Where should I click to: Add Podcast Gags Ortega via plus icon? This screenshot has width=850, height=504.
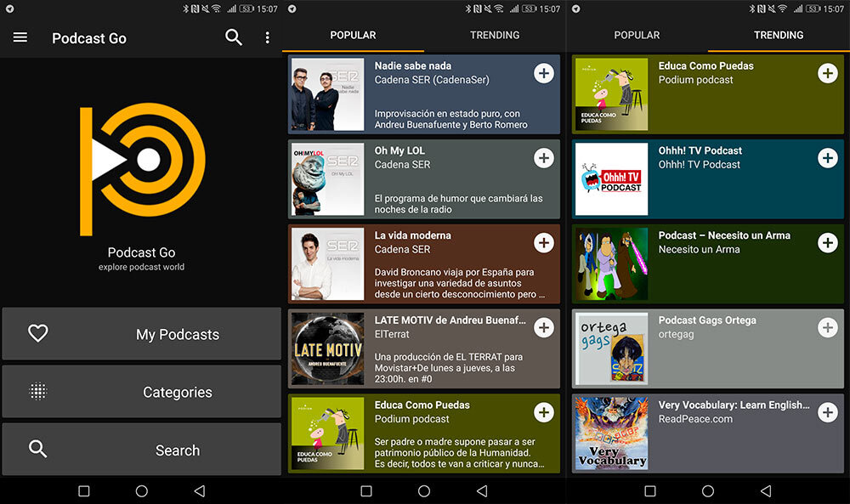tap(827, 328)
